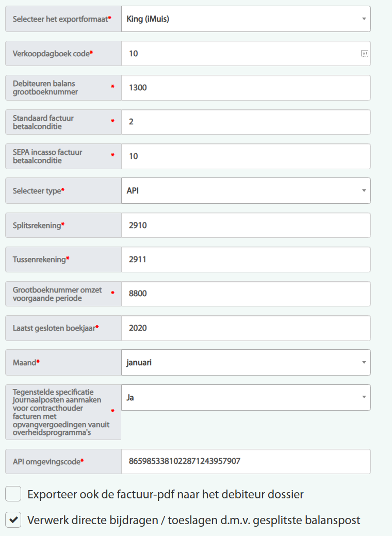Screen dimensions: 392x536
Task: Focus the Debiteuren balans grootboeknummer field
Action: (246, 88)
